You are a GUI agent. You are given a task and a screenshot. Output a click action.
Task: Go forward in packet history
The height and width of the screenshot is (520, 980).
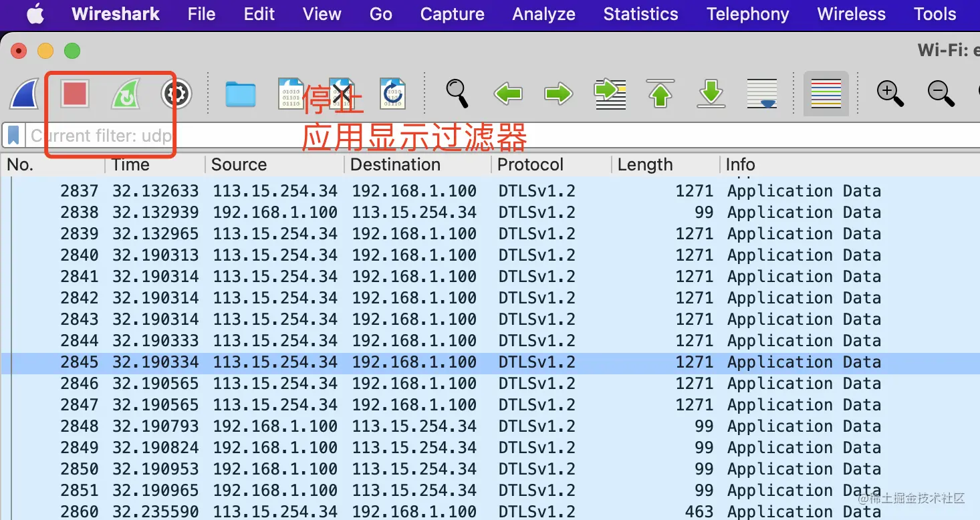point(559,94)
